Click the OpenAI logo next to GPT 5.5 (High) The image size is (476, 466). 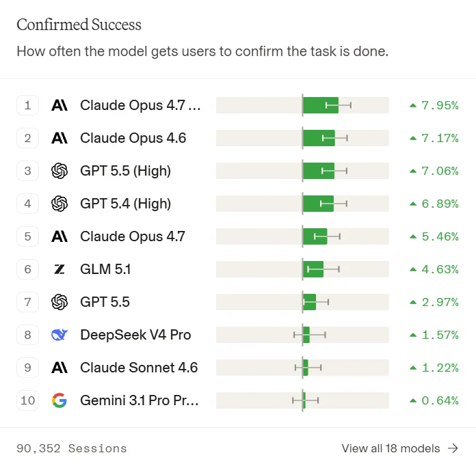tap(59, 171)
